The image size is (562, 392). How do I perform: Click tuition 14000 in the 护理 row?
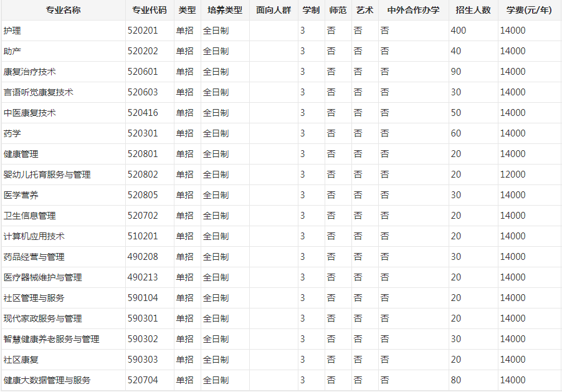[x=513, y=31]
